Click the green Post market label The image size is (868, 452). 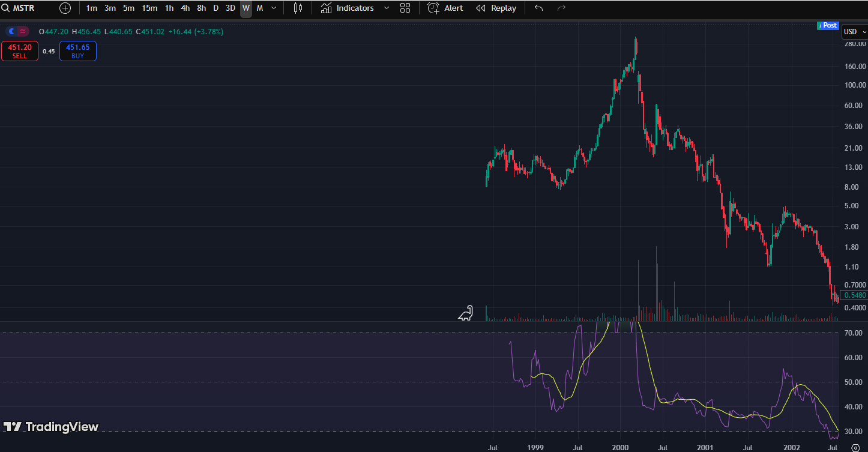coord(828,25)
